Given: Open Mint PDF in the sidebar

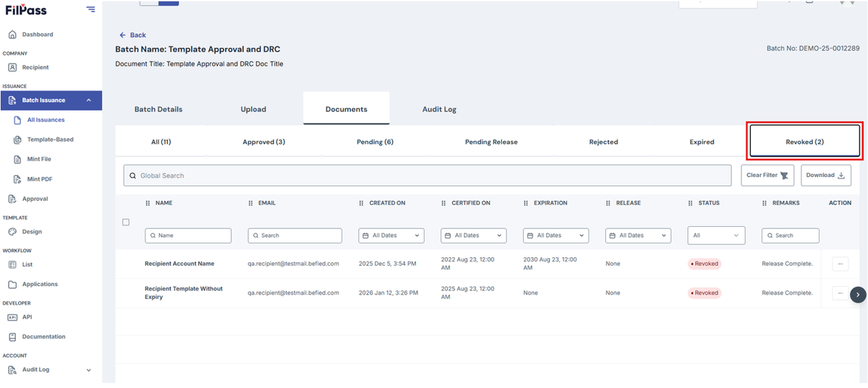Looking at the screenshot, I should pyautogui.click(x=39, y=178).
